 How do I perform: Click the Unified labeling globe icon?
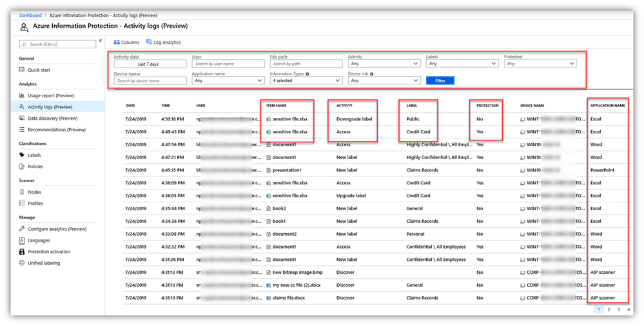click(x=22, y=263)
